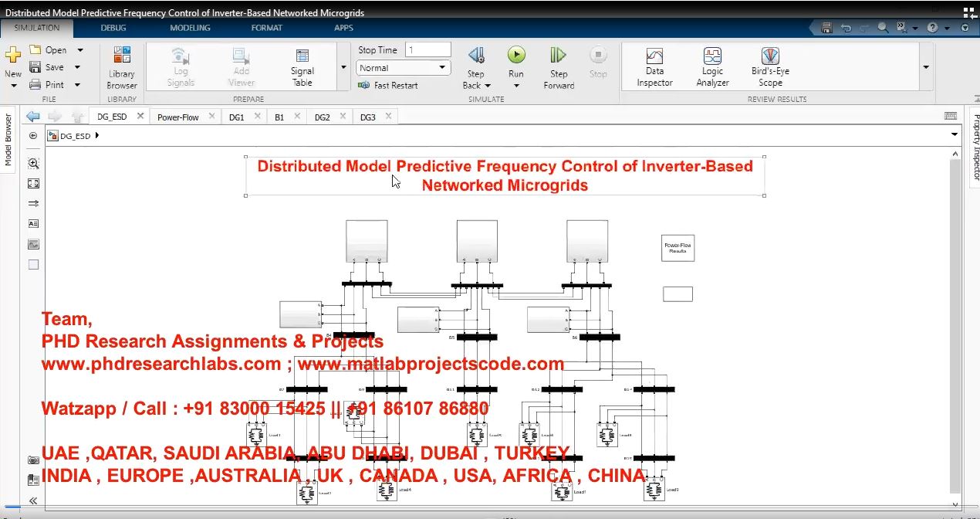Open the simulation mode Normal dropdown

[404, 68]
